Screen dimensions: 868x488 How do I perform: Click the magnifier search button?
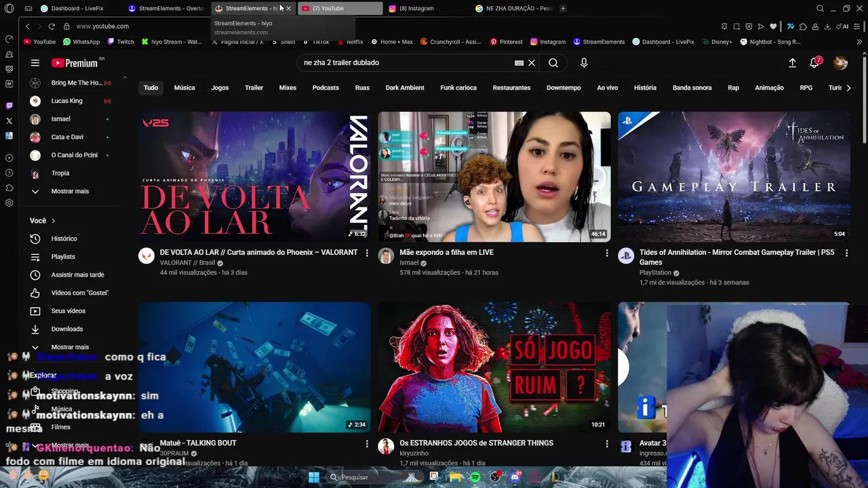(553, 63)
